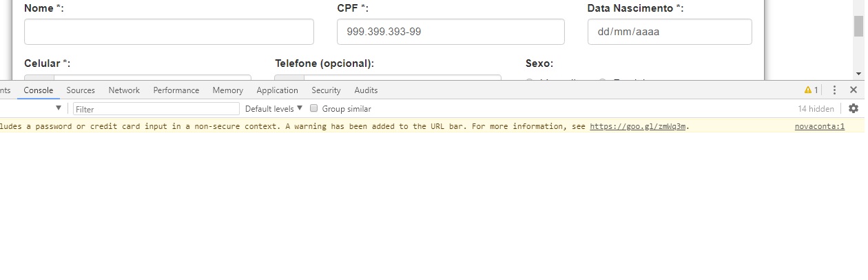
Task: Expand the context selector dropdown arrow
Action: [x=59, y=108]
